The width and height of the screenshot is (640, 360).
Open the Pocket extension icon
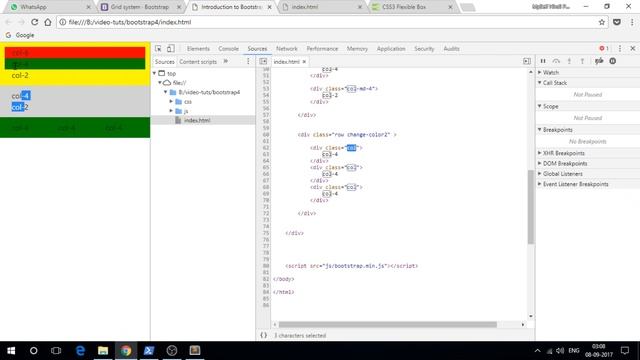pyautogui.click(x=617, y=22)
